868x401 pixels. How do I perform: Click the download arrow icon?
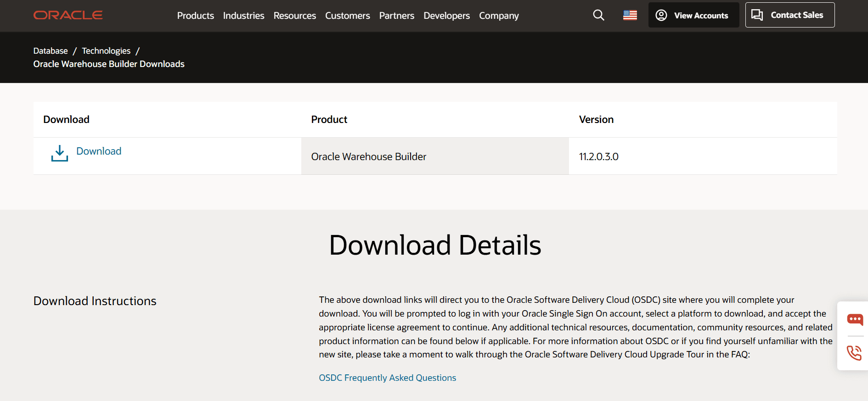click(x=60, y=153)
